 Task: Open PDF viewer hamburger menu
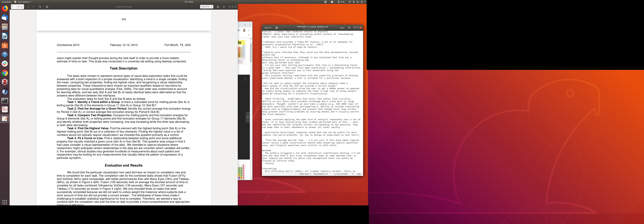point(224,7)
